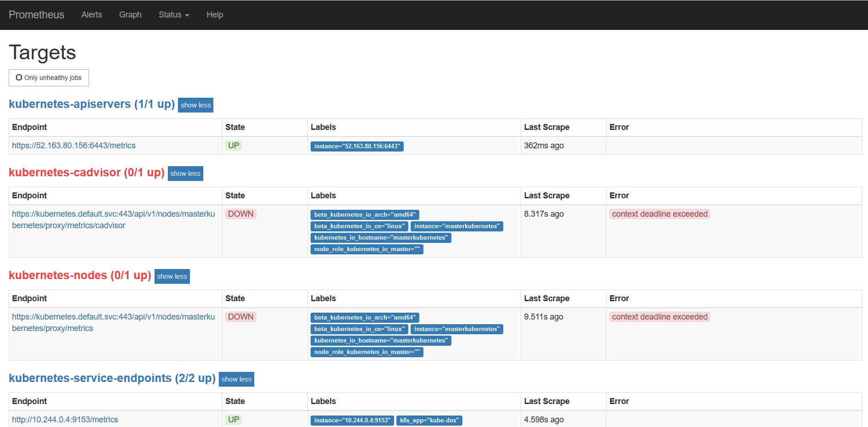Image resolution: width=868 pixels, height=427 pixels.
Task: Click the context deadline exceeded error in cadvisor
Action: 660,214
